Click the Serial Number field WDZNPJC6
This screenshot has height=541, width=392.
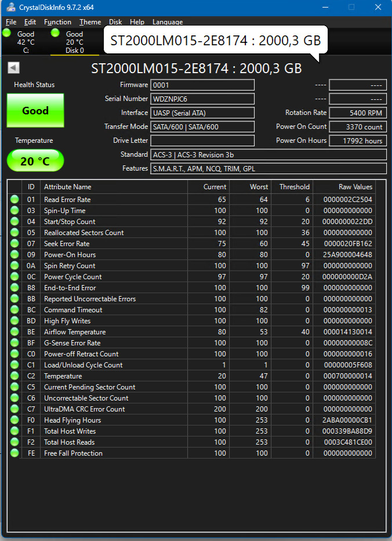[x=202, y=99]
